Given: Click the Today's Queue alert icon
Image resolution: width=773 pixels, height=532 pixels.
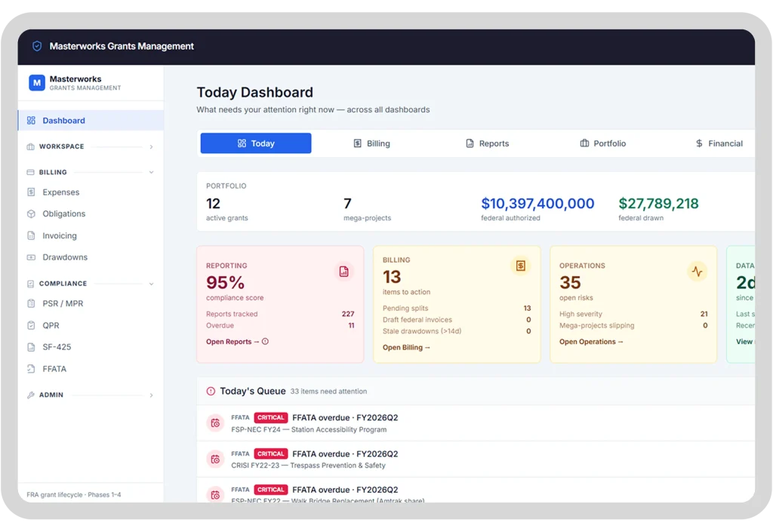Looking at the screenshot, I should click(211, 391).
